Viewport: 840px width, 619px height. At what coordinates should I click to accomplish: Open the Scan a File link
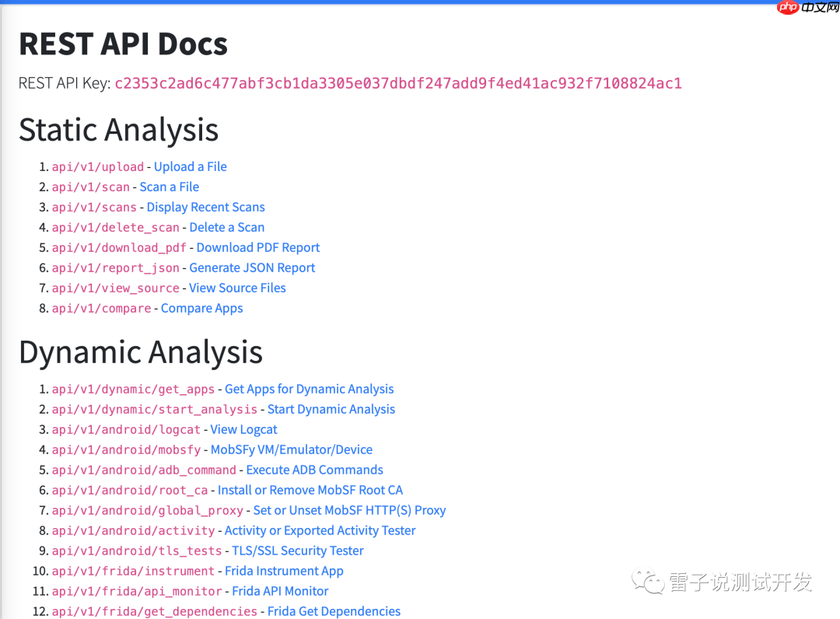coord(170,187)
